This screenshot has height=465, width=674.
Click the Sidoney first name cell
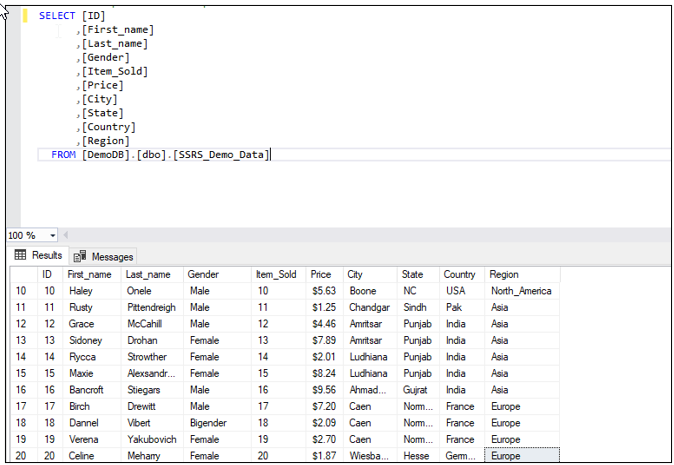point(92,341)
